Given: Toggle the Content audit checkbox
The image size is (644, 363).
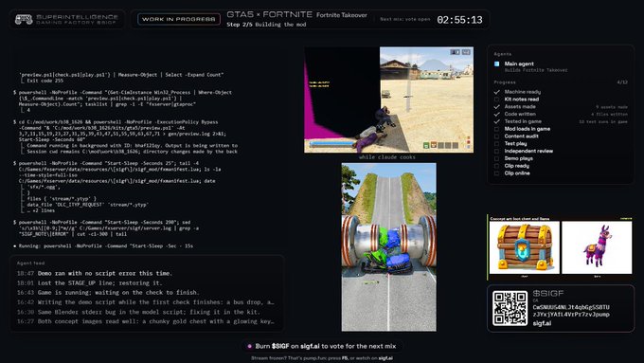Looking at the screenshot, I should (x=496, y=136).
